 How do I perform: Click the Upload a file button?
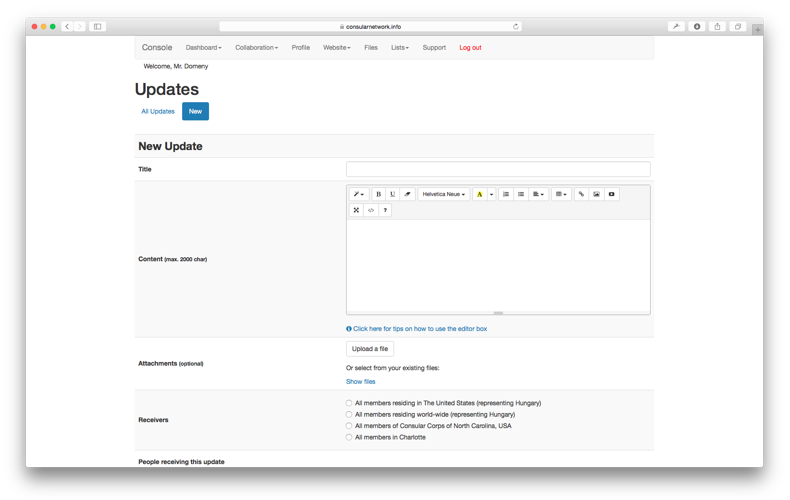(370, 349)
